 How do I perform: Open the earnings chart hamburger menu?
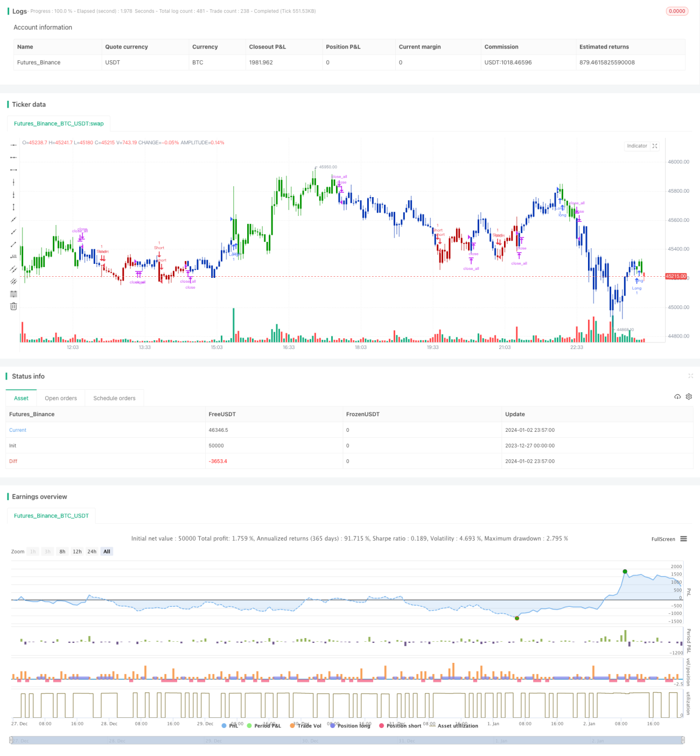tap(683, 539)
